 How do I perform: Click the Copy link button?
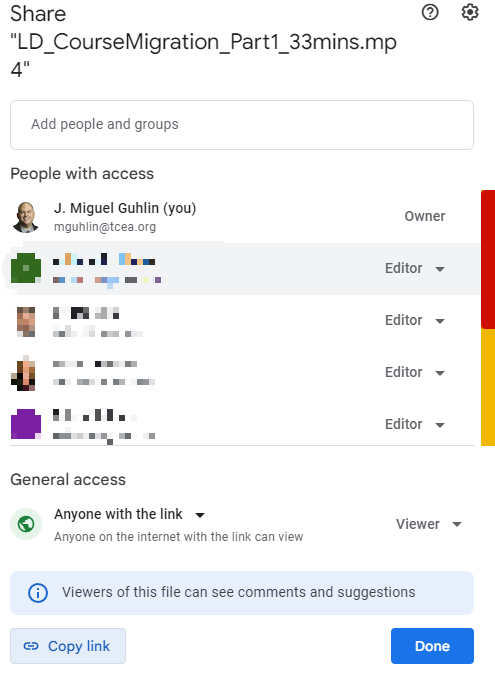tap(68, 646)
